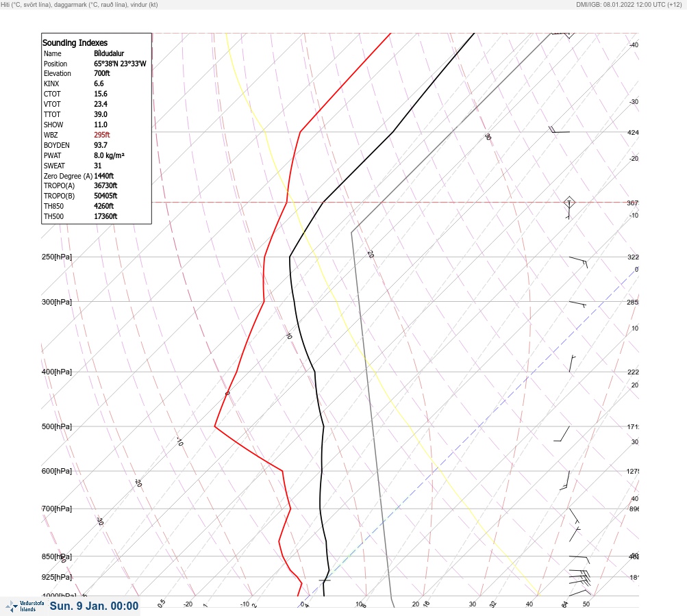Click the multi-feathered wind barb at 925 hPa
This screenshot has width=687, height=616.
pos(579,578)
